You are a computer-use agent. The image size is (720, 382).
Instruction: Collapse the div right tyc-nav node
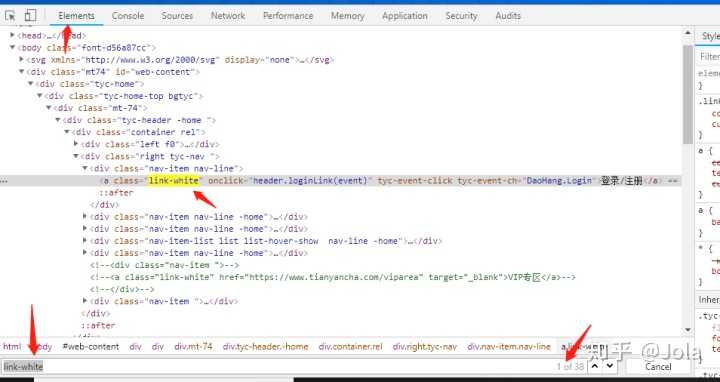(x=76, y=156)
